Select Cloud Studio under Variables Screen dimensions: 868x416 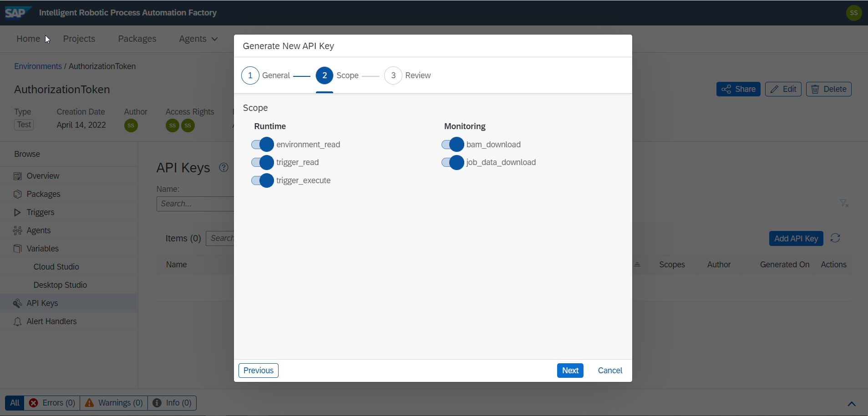[x=69, y=267]
